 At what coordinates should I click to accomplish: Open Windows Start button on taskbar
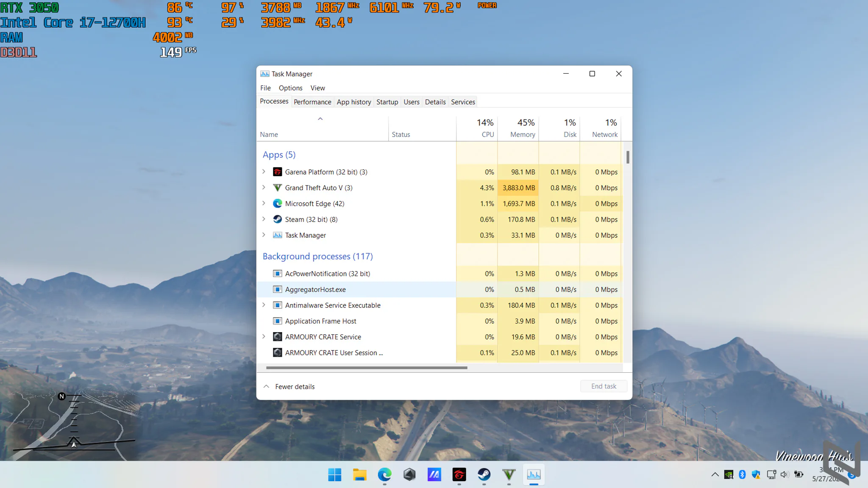click(334, 474)
